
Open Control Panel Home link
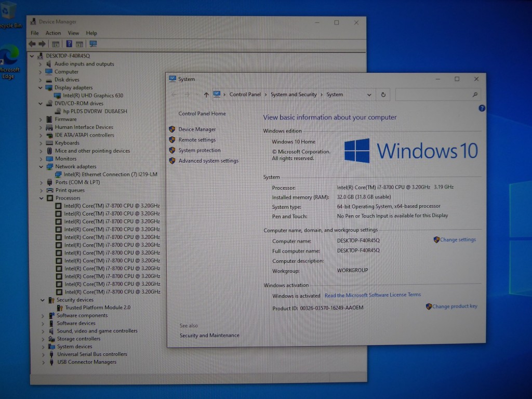point(202,114)
